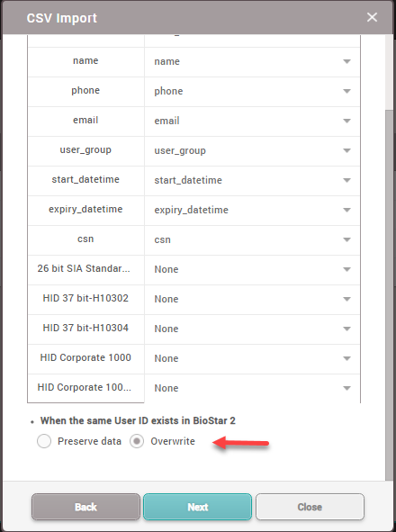Open the name field mapping dropdown
The height and width of the screenshot is (532, 396).
click(252, 62)
